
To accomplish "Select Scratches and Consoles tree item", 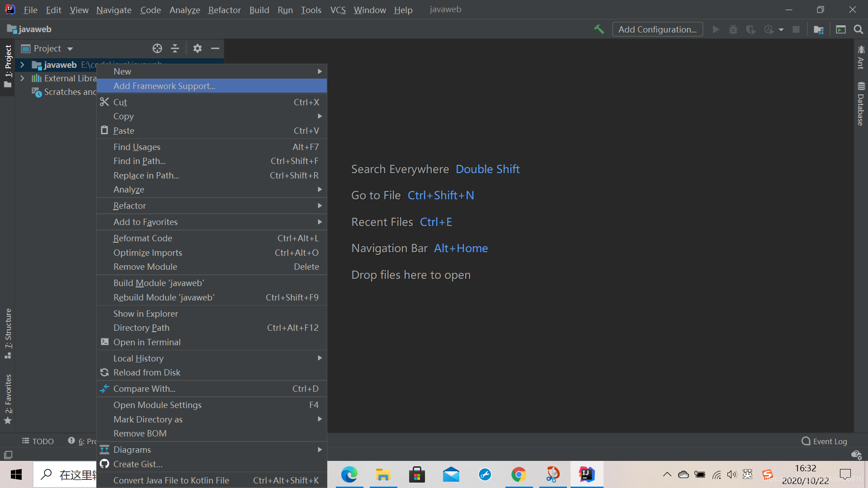I will tap(63, 92).
